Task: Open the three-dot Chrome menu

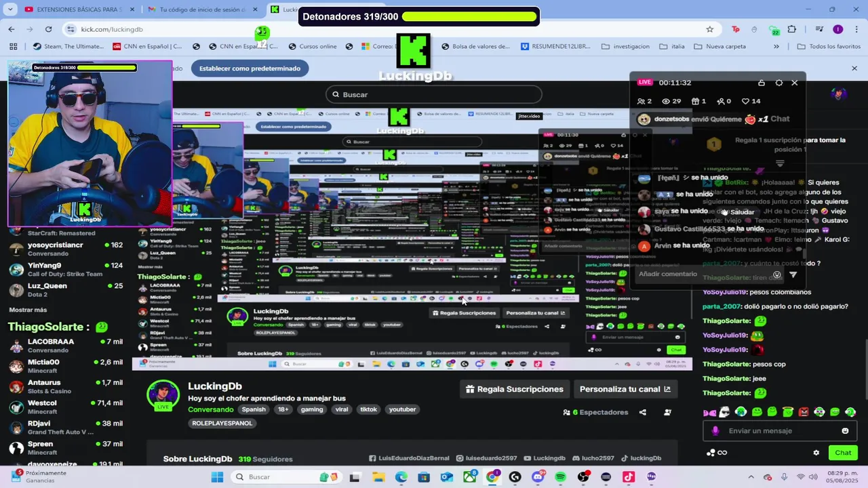Action: pyautogui.click(x=856, y=29)
